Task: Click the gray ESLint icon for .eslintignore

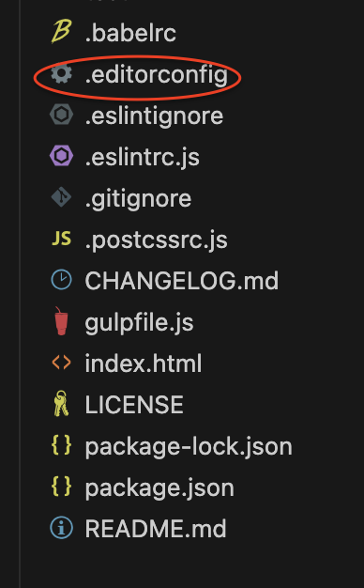Action: point(61,115)
